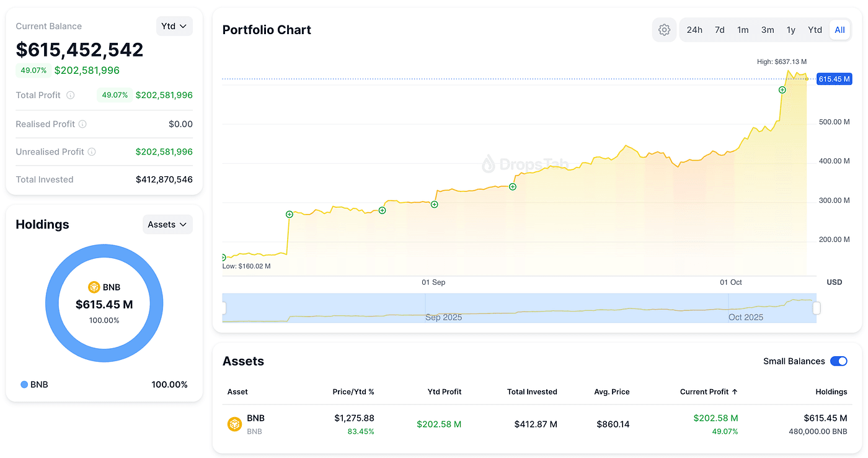Click info icon beside Total Profit
Image resolution: width=868 pixels, height=458 pixels.
[x=71, y=95]
